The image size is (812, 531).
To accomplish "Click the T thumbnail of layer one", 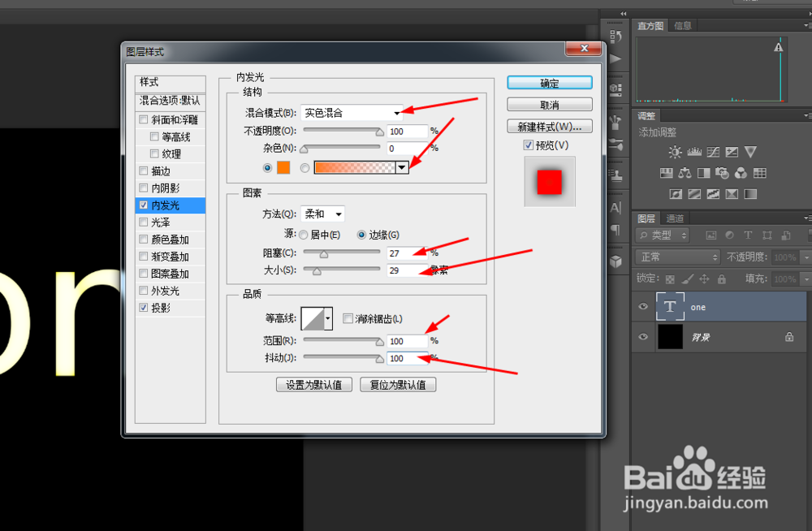I will (x=670, y=307).
